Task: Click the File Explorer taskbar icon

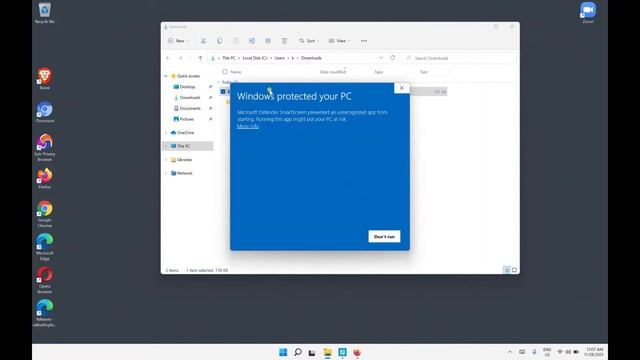Action: (327, 352)
